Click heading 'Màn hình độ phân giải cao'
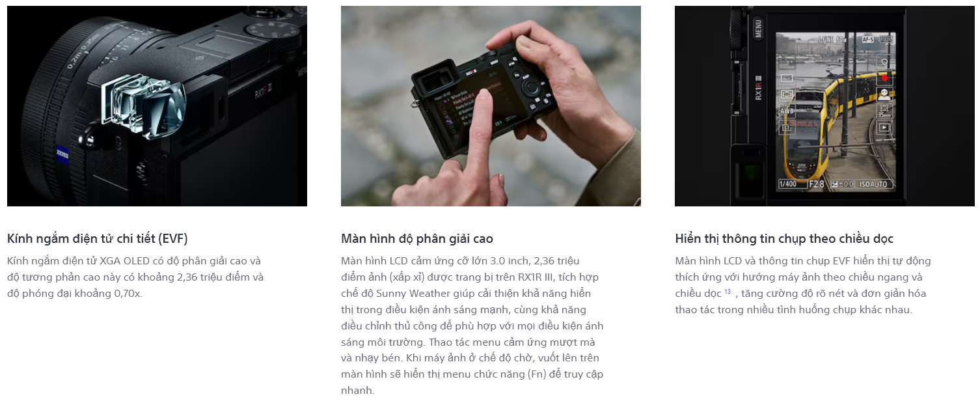 pos(417,238)
